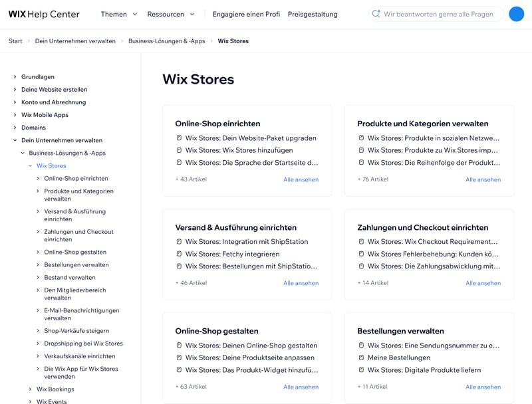Click the AI search sparkle icon

tap(376, 14)
